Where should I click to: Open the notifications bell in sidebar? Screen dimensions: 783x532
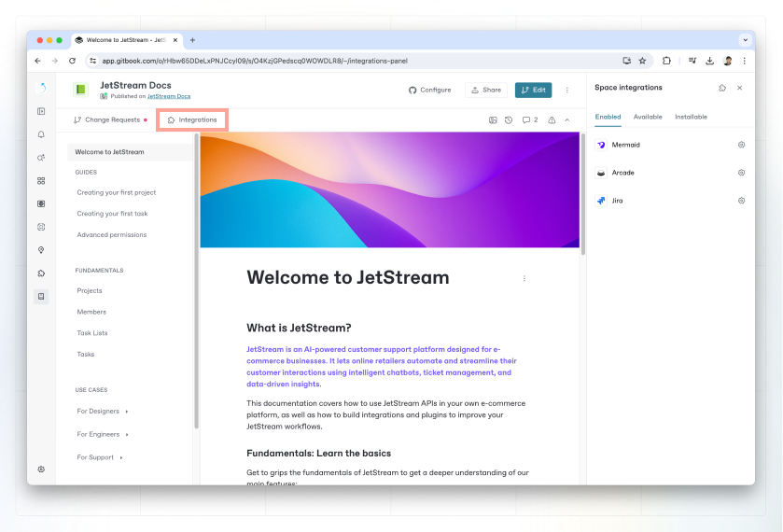tap(41, 134)
